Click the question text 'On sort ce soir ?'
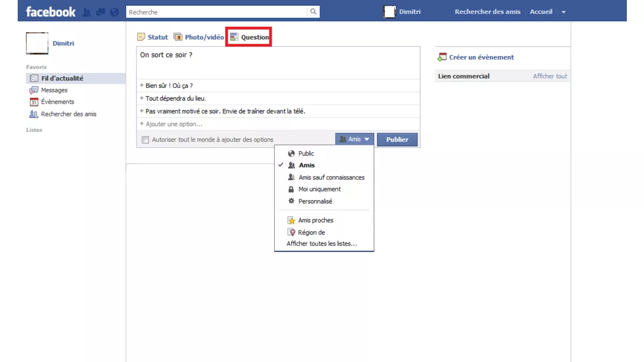This screenshot has width=644, height=362. [166, 55]
